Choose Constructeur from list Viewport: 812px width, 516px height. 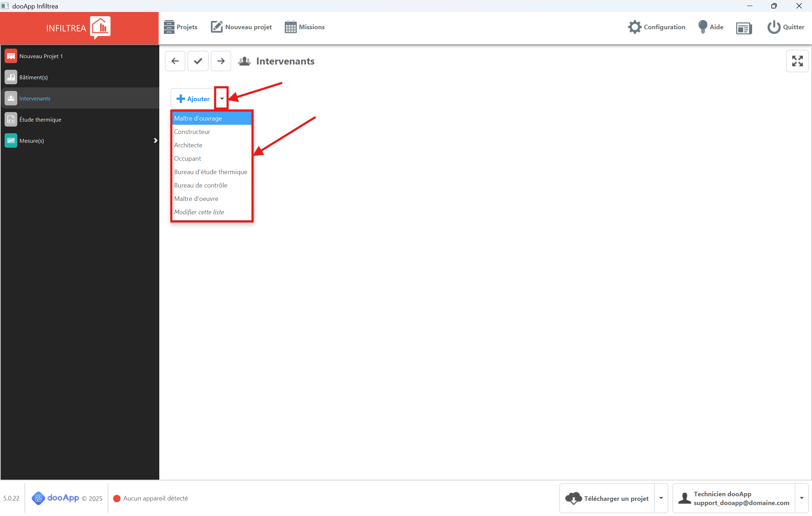pyautogui.click(x=212, y=132)
